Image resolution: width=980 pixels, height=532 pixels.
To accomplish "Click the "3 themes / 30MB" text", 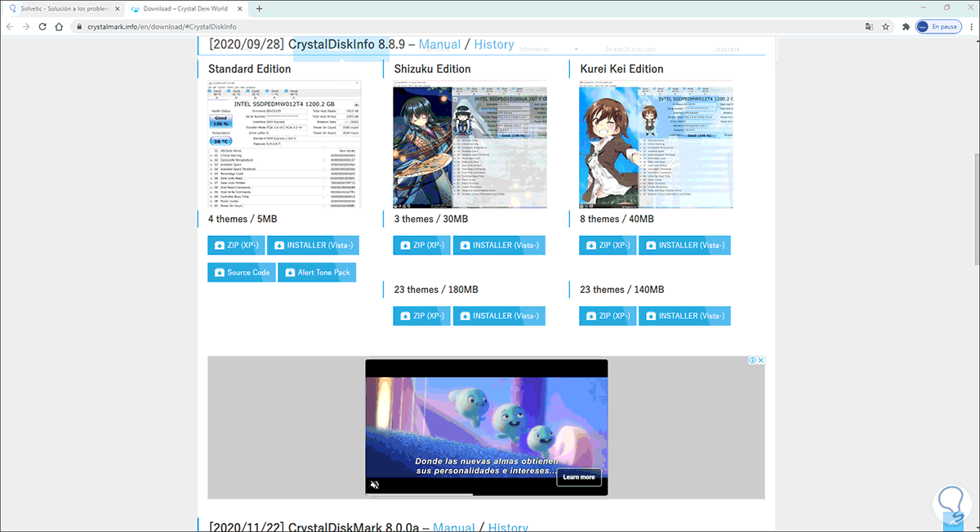I will tap(430, 219).
